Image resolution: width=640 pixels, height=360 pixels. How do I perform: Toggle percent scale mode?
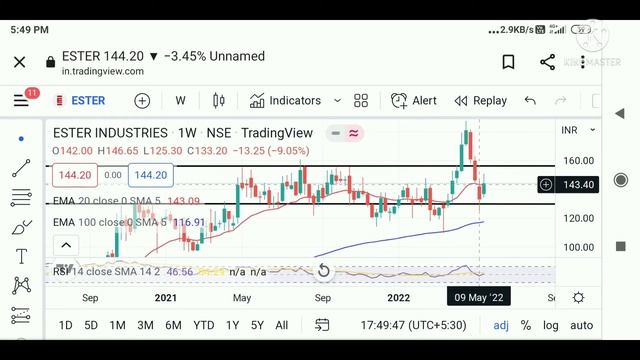tap(526, 325)
